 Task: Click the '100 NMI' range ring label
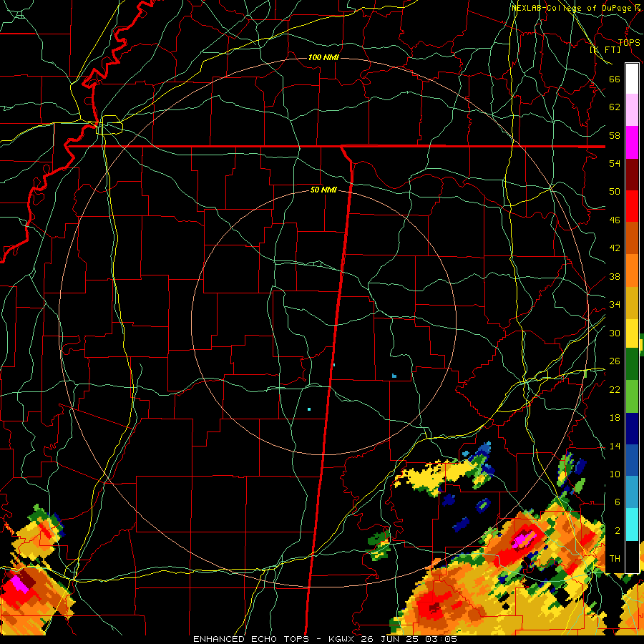tap(323, 57)
